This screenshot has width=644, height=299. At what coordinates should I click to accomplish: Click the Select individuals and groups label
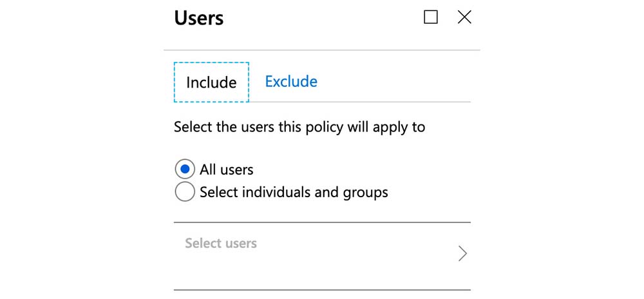click(294, 192)
